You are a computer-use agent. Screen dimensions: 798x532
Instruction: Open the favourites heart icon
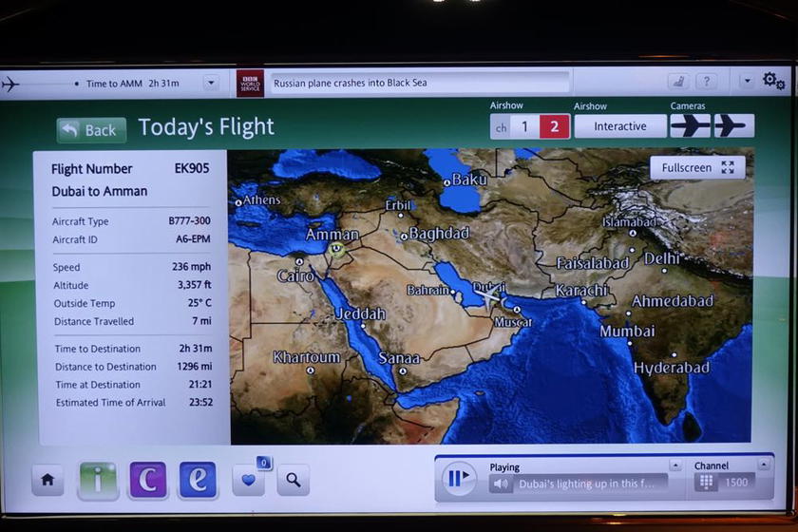[248, 480]
